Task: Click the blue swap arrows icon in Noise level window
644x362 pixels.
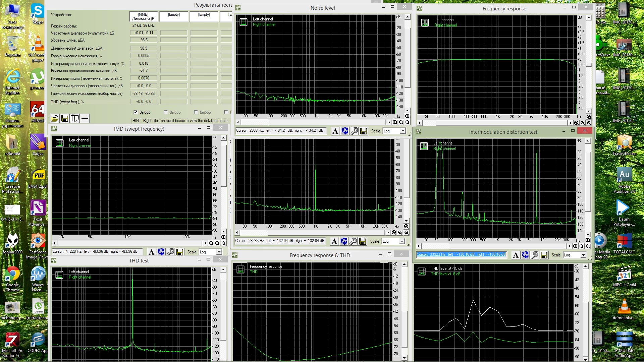Action: pyautogui.click(x=344, y=131)
